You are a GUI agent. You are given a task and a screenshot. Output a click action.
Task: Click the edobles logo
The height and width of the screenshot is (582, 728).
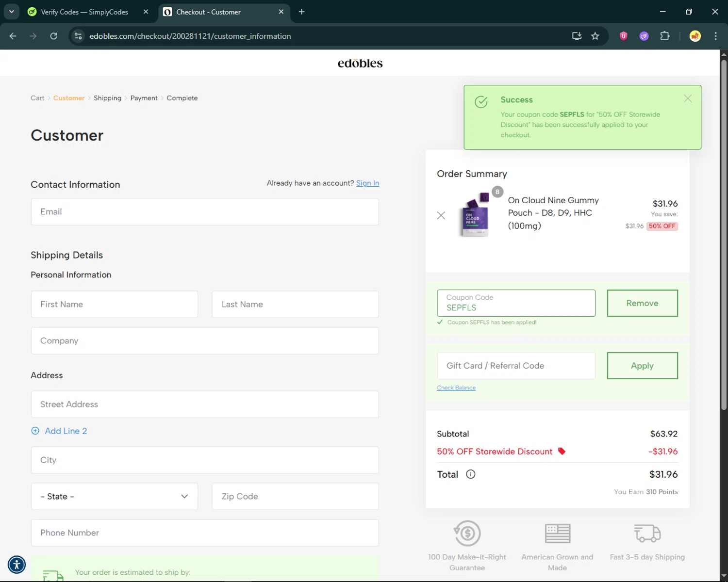coord(360,63)
